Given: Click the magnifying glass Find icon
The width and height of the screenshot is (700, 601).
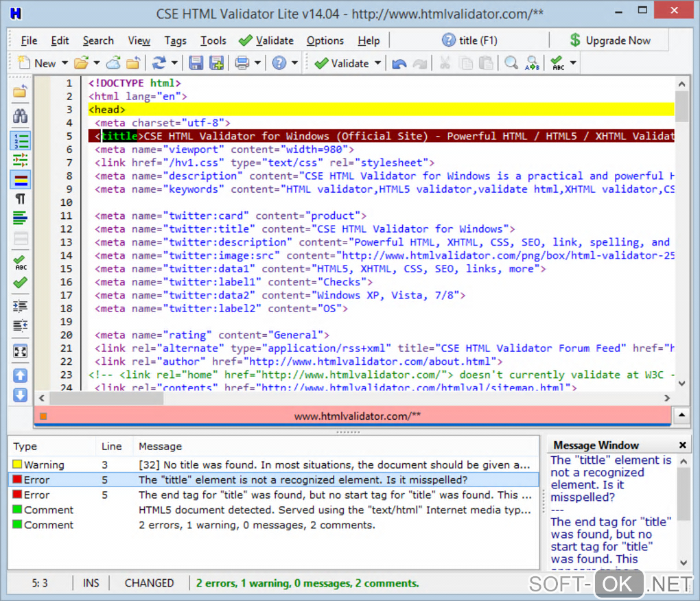Looking at the screenshot, I should (511, 63).
